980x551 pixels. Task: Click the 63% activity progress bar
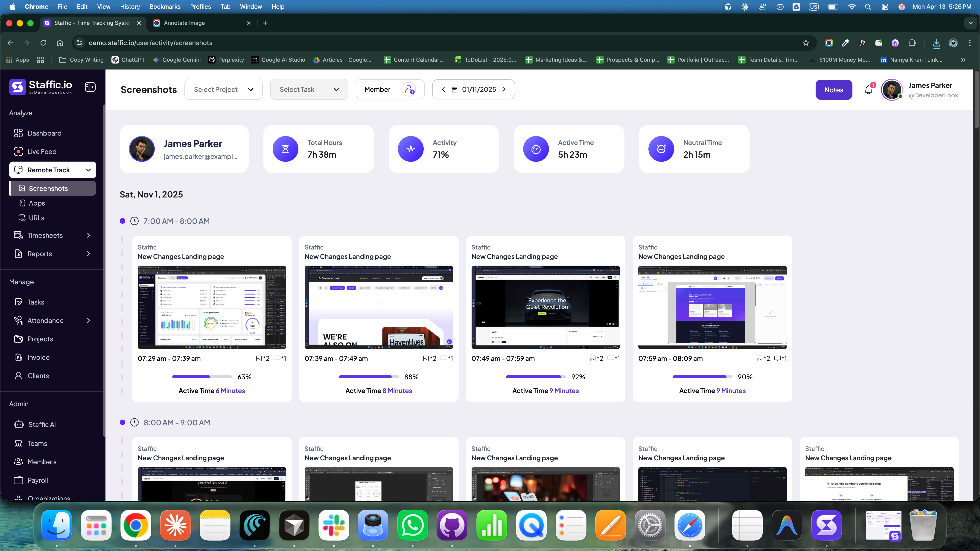pyautogui.click(x=202, y=377)
